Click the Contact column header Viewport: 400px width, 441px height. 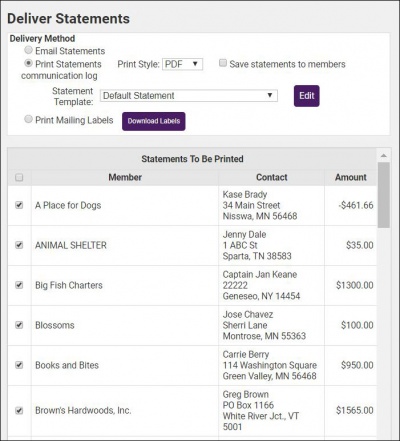tap(271, 177)
